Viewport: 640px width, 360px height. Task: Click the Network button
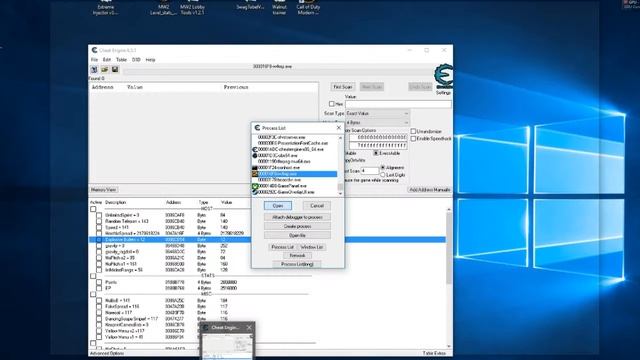tap(297, 256)
